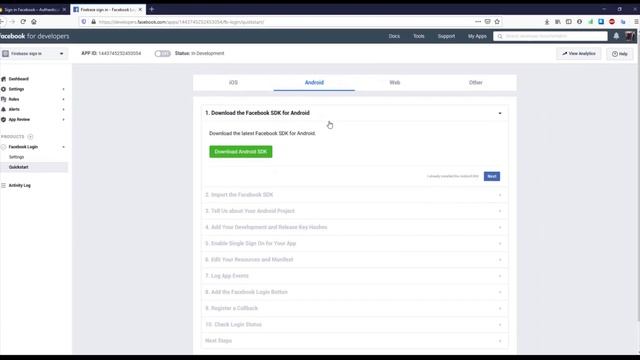Click the padlock site info icon
640x360 pixels.
point(93,22)
